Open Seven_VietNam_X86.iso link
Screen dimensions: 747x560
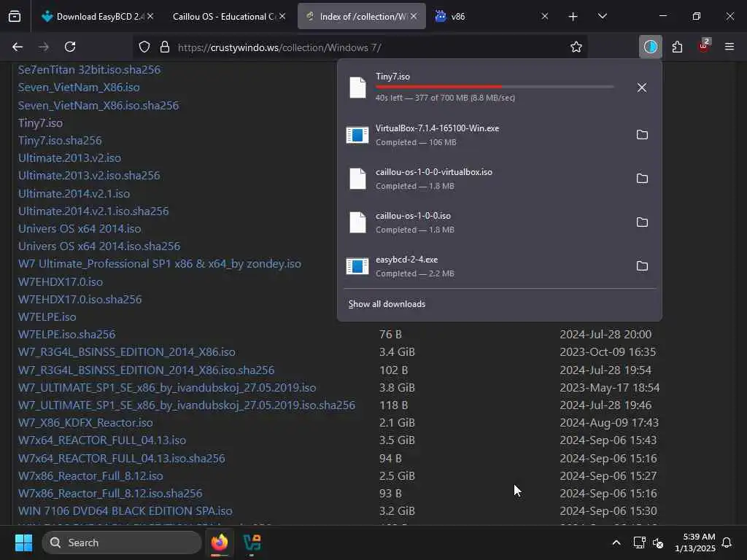click(79, 87)
